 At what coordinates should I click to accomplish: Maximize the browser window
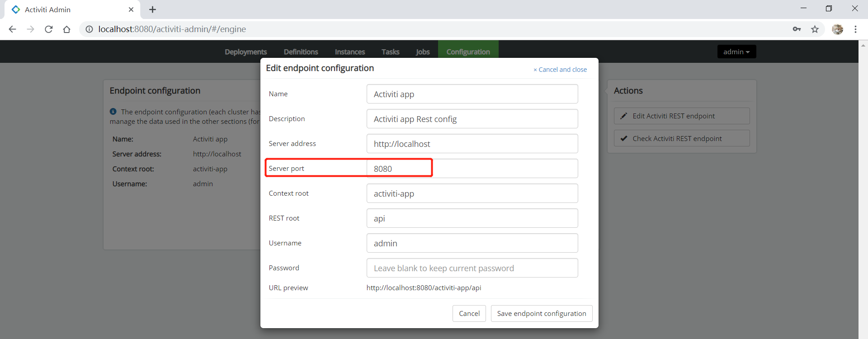829,8
